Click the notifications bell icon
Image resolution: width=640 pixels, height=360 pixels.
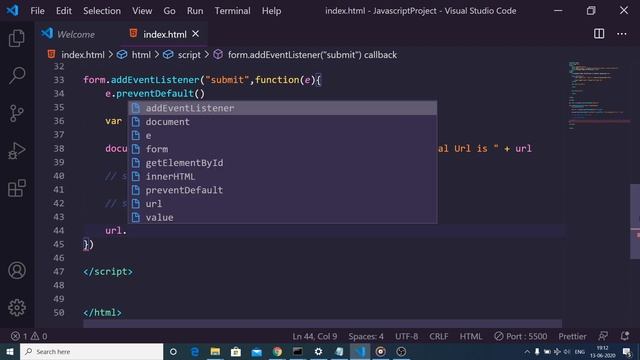624,336
